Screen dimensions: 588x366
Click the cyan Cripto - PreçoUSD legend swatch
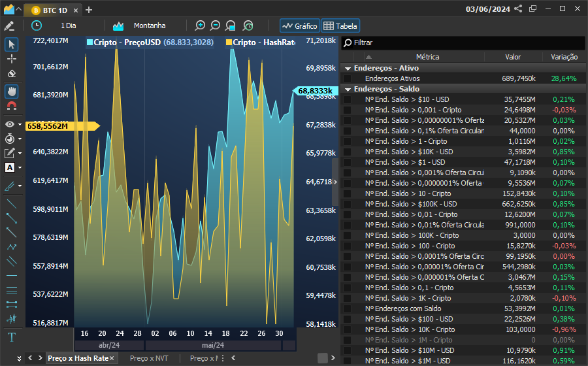[90, 42]
